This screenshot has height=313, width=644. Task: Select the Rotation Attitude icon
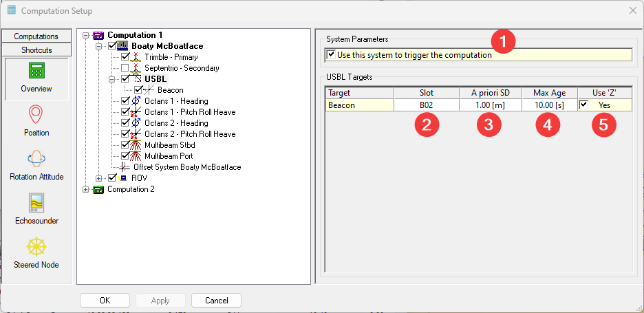36,158
